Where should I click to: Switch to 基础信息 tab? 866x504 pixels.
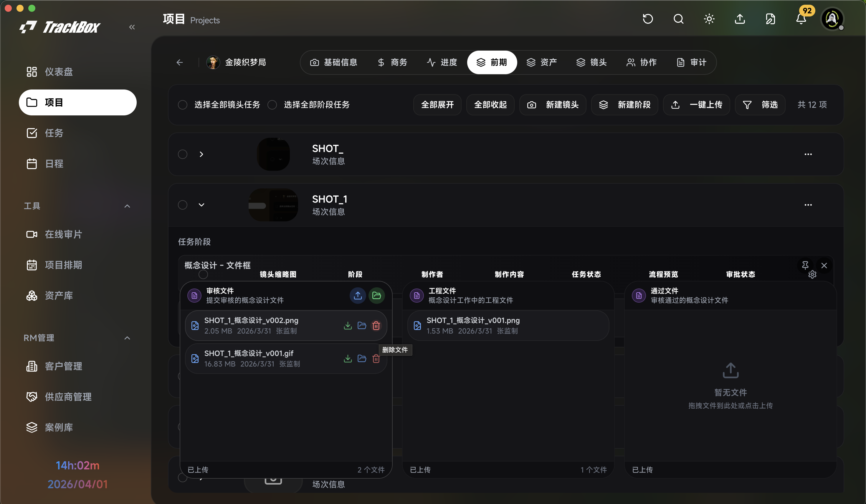(334, 62)
